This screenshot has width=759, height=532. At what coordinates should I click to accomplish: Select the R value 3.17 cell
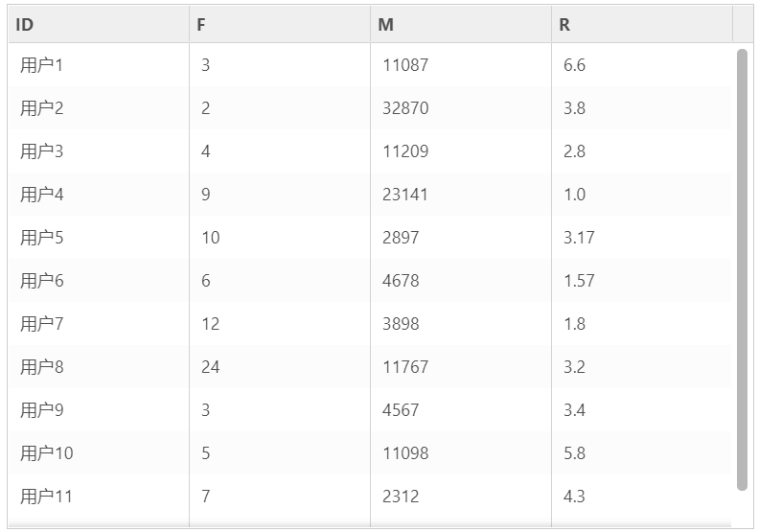click(642, 237)
